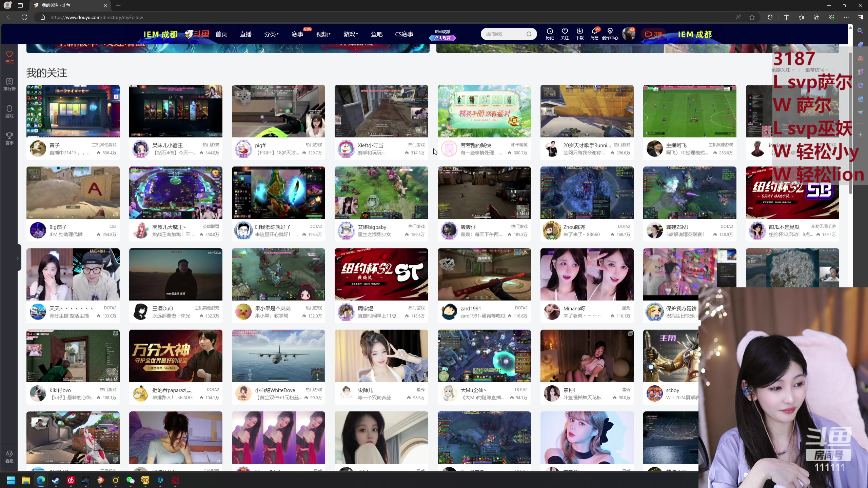Click the 开播 start streaming button
Image resolution: width=868 pixels, height=488 pixels.
point(653,34)
